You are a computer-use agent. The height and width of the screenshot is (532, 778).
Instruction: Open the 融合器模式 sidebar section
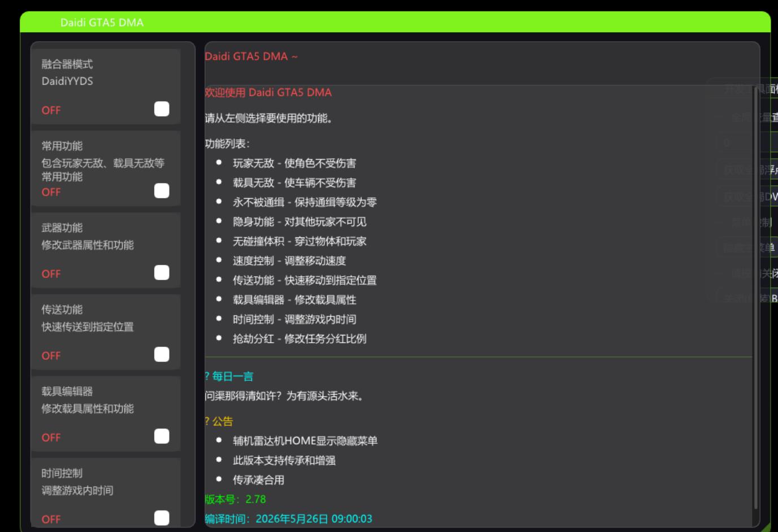click(x=106, y=86)
